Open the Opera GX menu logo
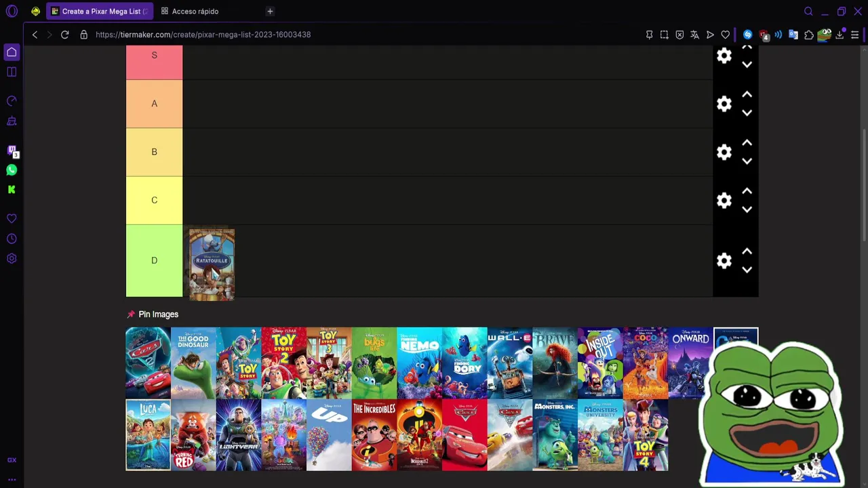The image size is (868, 488). tap(12, 12)
